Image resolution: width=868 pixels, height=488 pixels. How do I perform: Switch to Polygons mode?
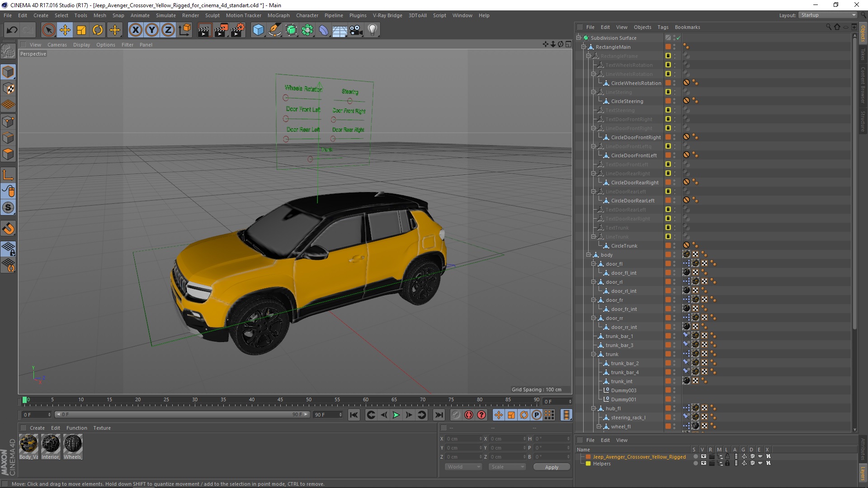click(x=8, y=154)
